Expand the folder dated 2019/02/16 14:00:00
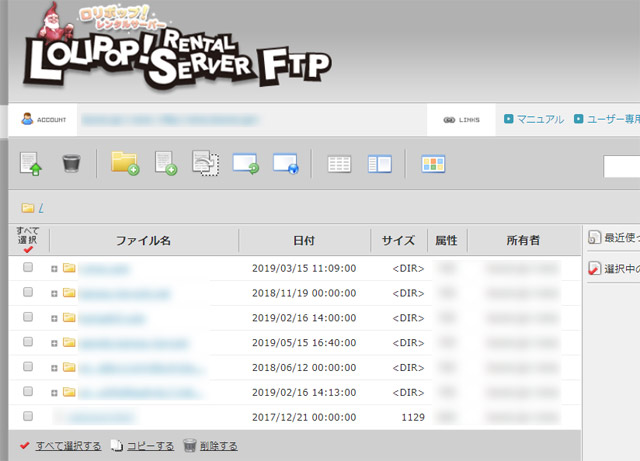This screenshot has height=461, width=640. click(55, 318)
